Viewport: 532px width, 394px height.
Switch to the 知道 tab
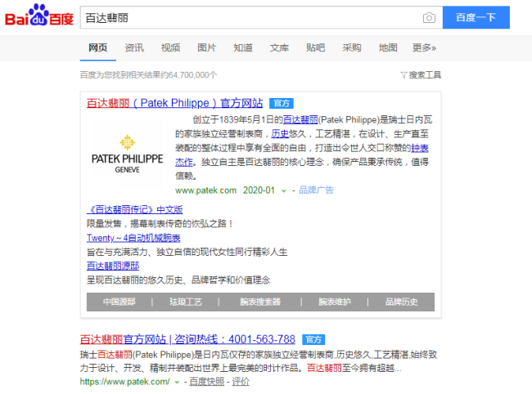(243, 47)
